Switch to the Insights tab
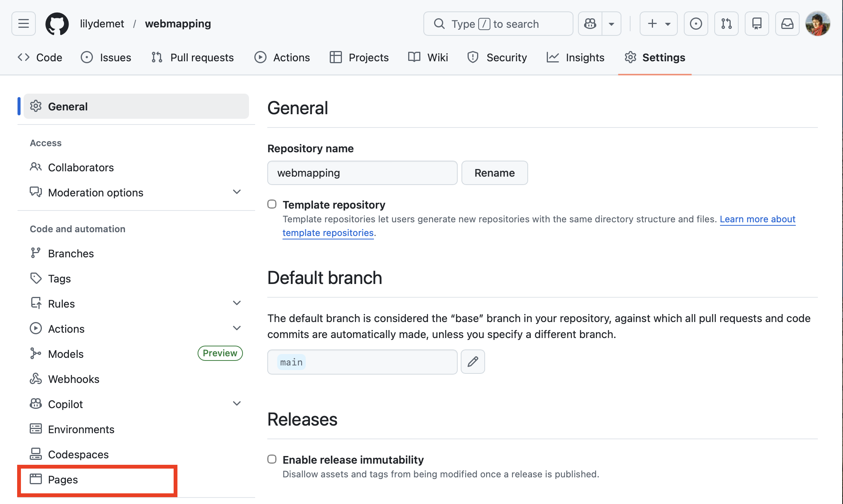Image resolution: width=843 pixels, height=504 pixels. point(575,57)
